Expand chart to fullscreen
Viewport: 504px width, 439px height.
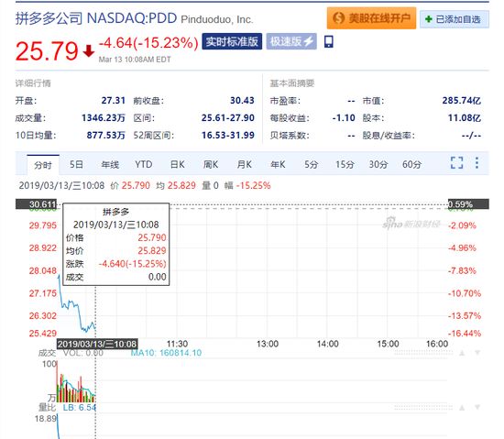pyautogui.click(x=456, y=162)
